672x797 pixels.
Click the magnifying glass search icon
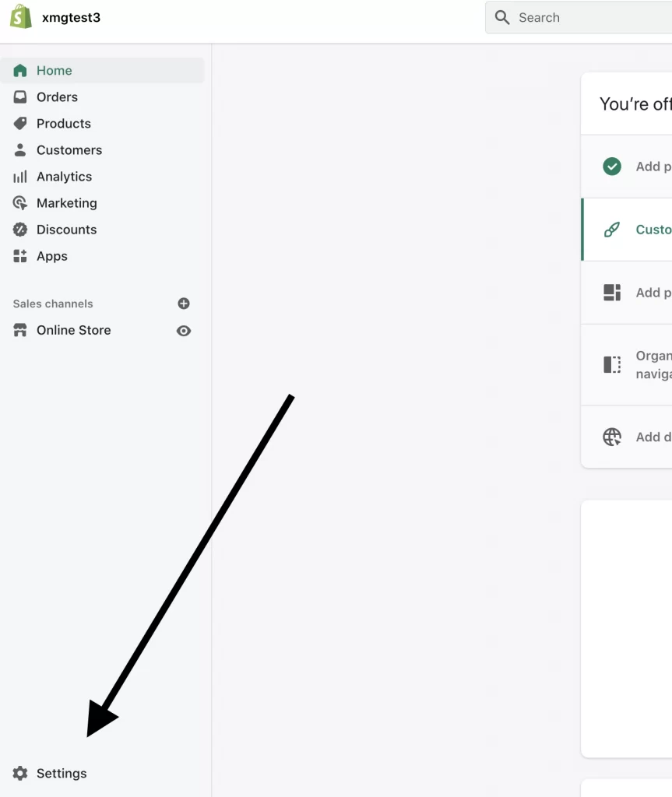pos(502,17)
